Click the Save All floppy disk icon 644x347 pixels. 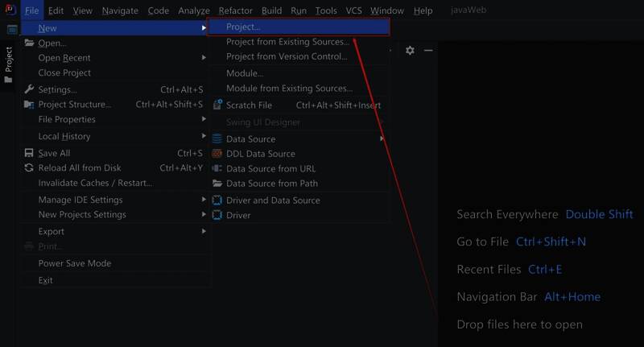point(30,153)
